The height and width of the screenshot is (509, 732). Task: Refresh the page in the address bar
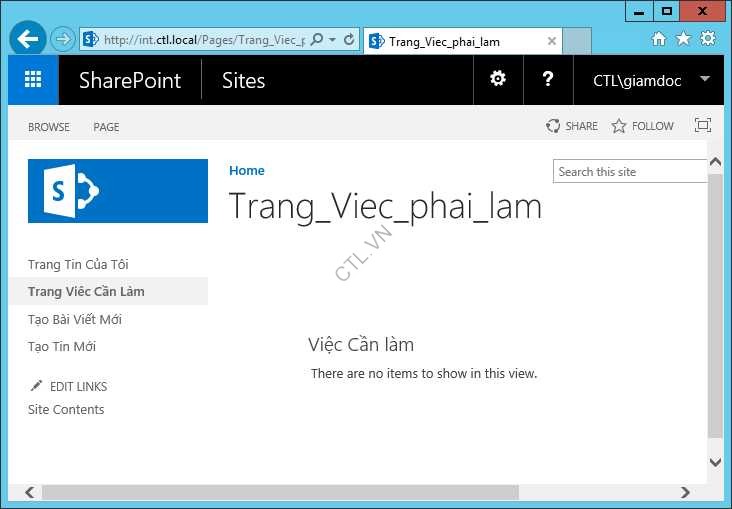point(349,40)
